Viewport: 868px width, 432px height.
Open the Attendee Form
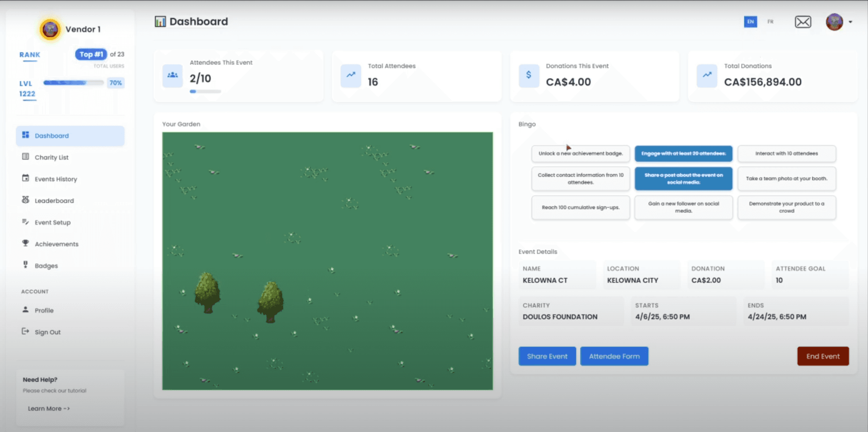point(614,356)
